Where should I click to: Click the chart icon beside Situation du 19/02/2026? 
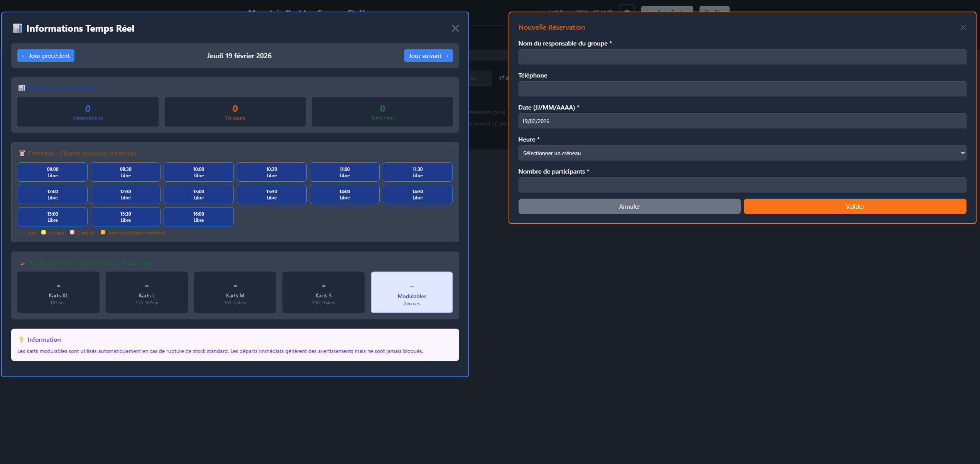tap(22, 88)
